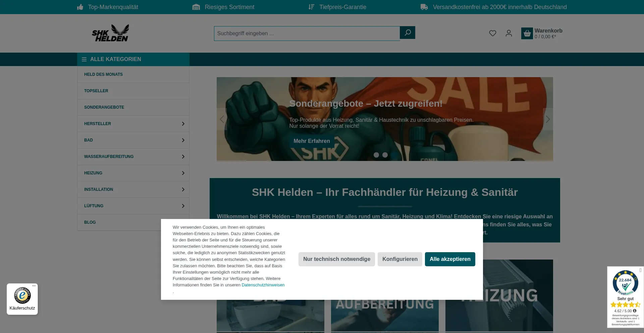The height and width of the screenshot is (333, 644).
Task: Click the Trustami rating seal
Action: click(x=626, y=283)
